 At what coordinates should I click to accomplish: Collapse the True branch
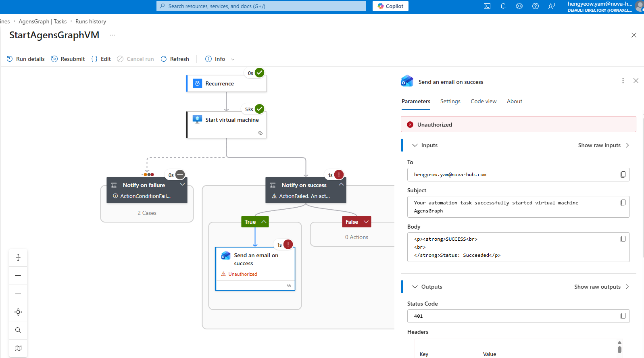point(264,222)
